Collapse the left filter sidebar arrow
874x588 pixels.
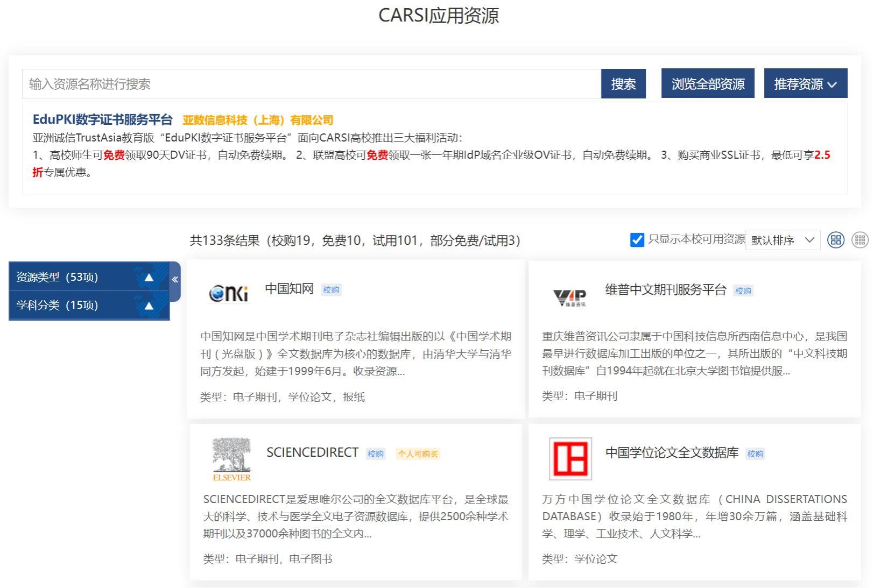click(x=175, y=280)
